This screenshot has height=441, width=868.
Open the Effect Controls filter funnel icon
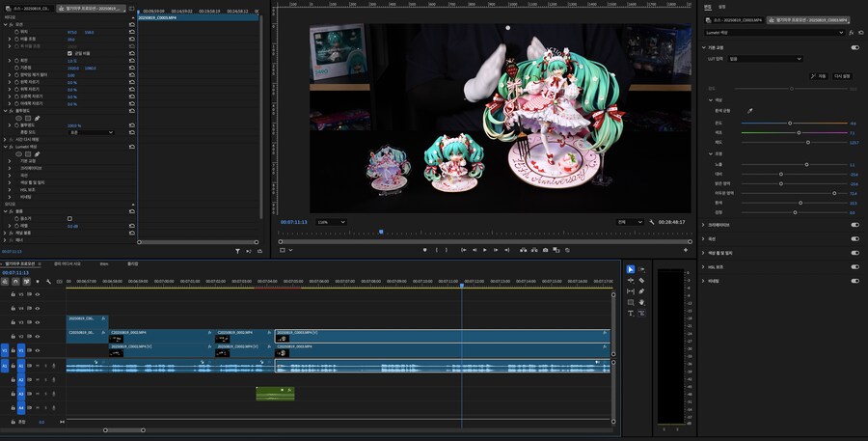coord(237,251)
